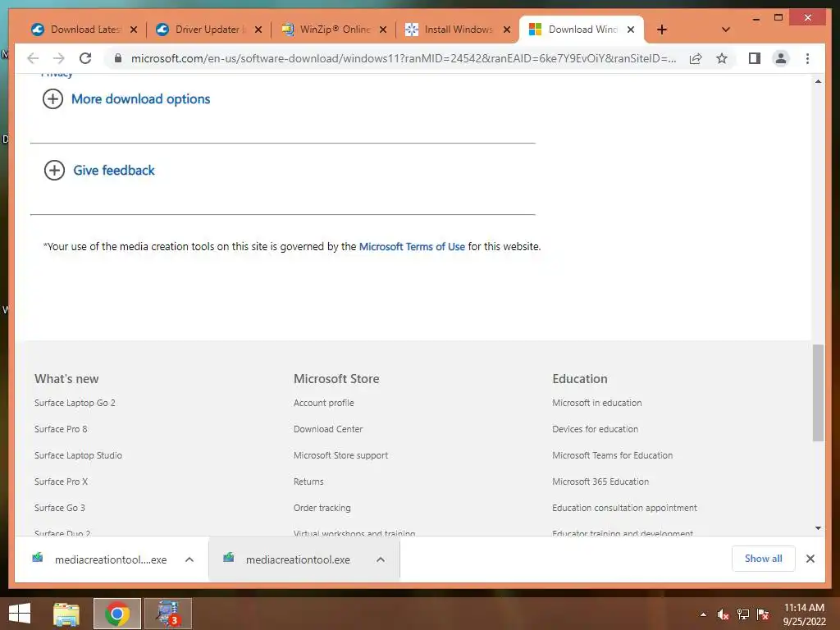This screenshot has height=630, width=840.
Task: Go back using the browser back arrow
Action: click(x=33, y=58)
